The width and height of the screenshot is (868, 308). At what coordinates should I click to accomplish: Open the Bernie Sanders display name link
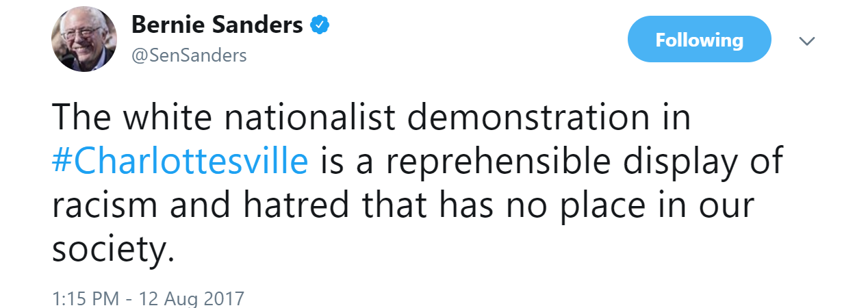(216, 25)
